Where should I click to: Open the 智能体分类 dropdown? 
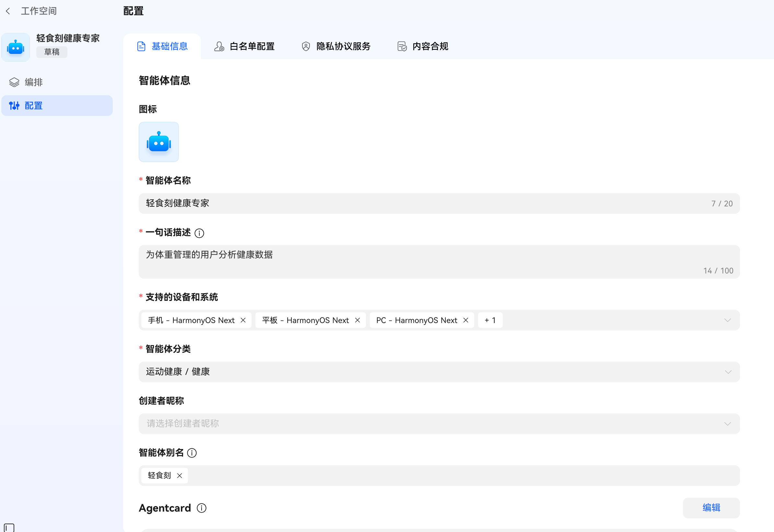[x=728, y=372]
